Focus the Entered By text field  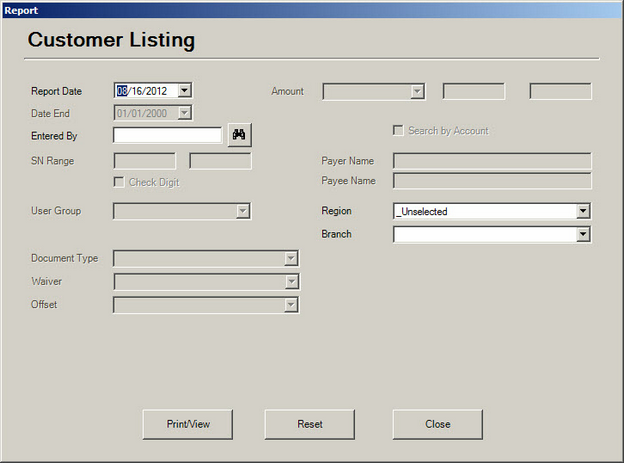point(168,135)
